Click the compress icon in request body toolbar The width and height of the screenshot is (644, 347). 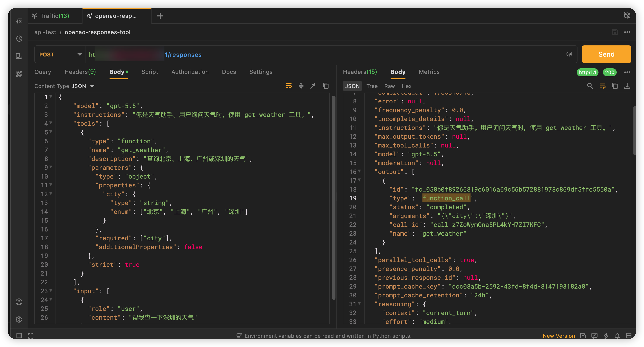click(301, 86)
